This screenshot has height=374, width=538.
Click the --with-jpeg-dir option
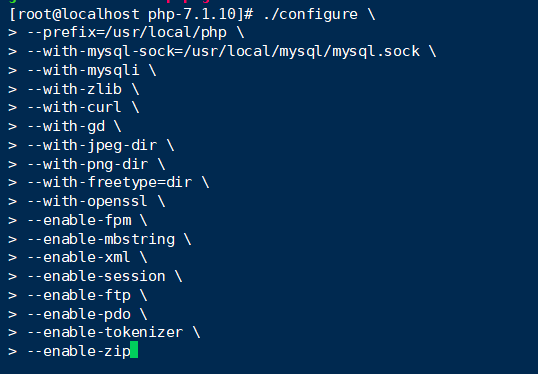click(92, 145)
